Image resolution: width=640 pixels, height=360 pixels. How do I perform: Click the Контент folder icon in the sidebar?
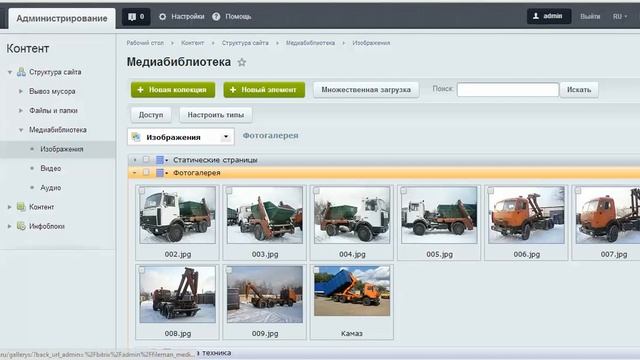coord(21,207)
